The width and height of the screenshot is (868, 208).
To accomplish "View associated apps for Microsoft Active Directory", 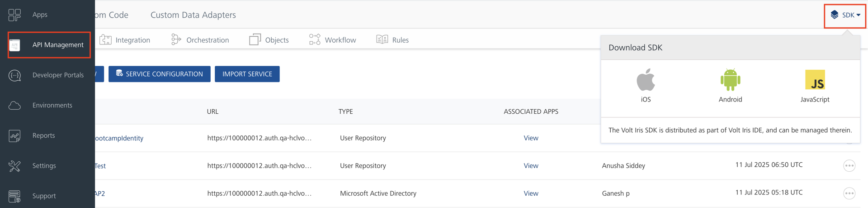I will pos(531,193).
